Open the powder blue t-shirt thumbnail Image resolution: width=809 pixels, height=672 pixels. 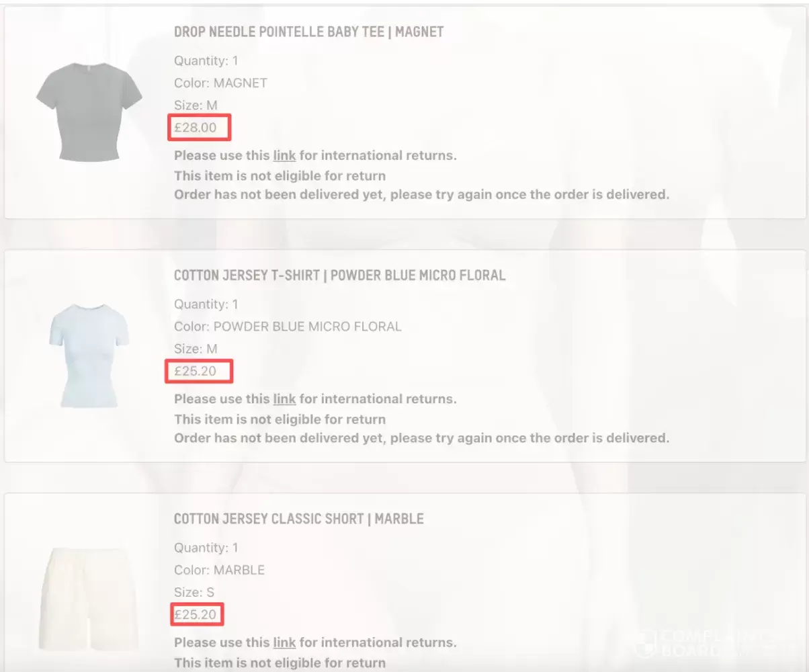[x=89, y=355]
